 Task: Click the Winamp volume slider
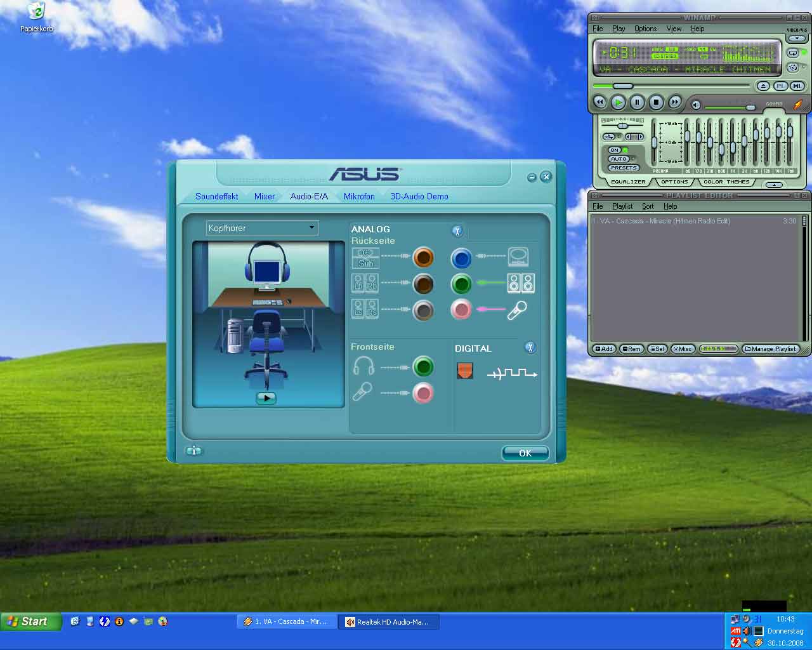click(750, 107)
